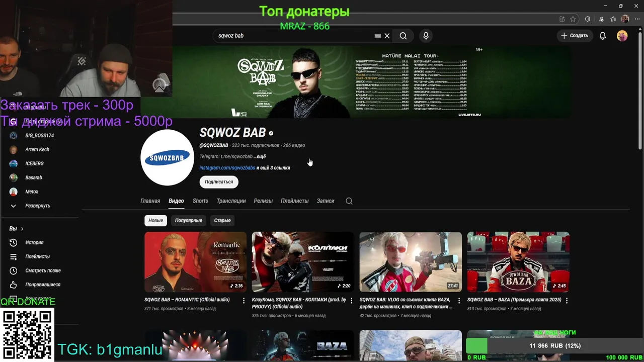Click the YouTube search magnifier button
This screenshot has height=362, width=644.
click(x=403, y=36)
